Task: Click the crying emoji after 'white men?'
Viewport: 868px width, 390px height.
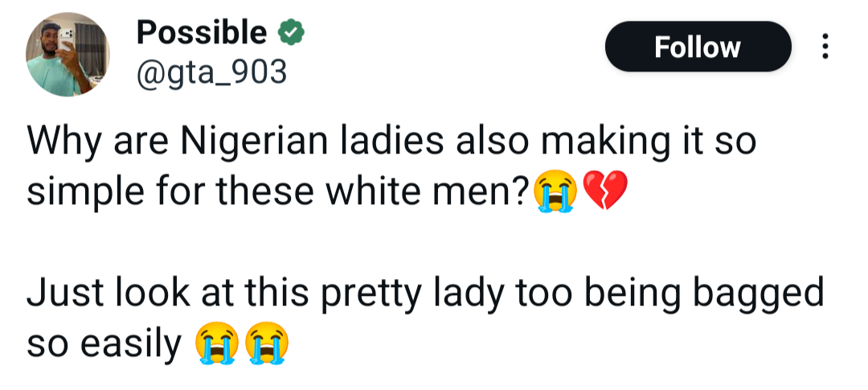Action: point(555,193)
